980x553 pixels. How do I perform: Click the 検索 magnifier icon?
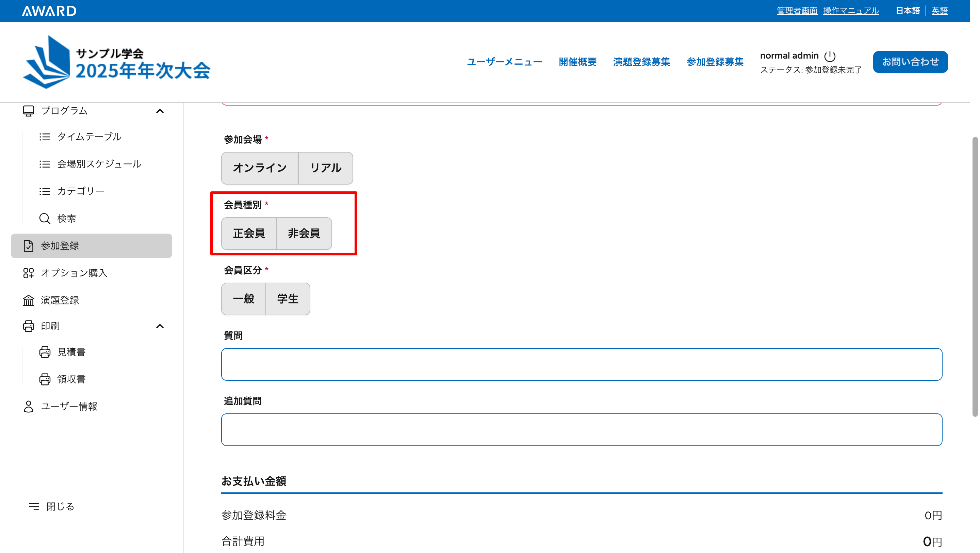coord(45,219)
